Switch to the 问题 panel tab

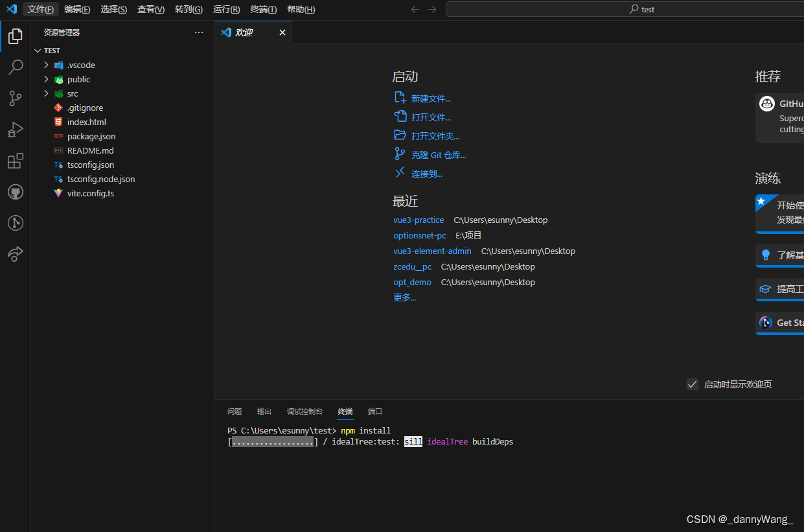235,411
